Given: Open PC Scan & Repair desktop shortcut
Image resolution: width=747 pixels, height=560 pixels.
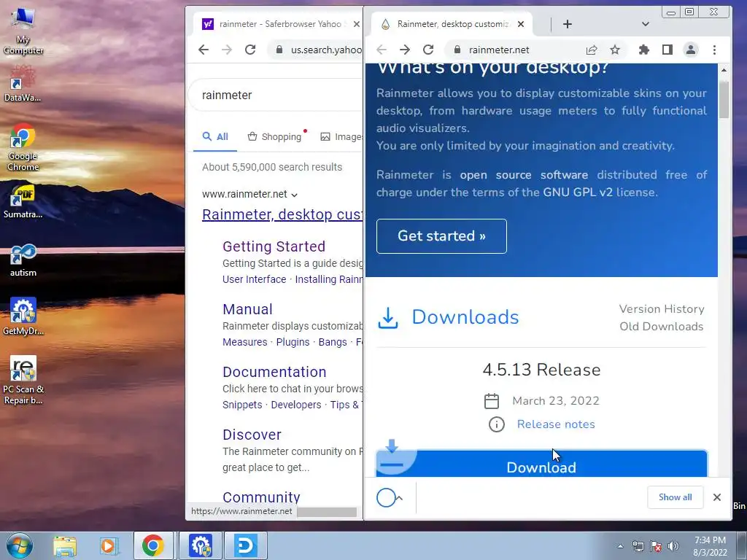Looking at the screenshot, I should pyautogui.click(x=23, y=379).
